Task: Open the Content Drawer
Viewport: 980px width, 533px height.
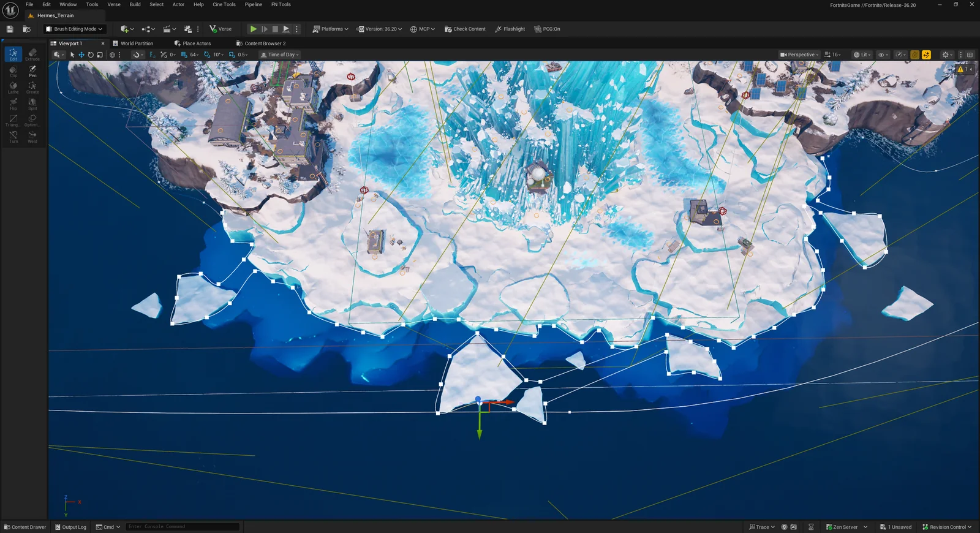Action: pyautogui.click(x=25, y=527)
